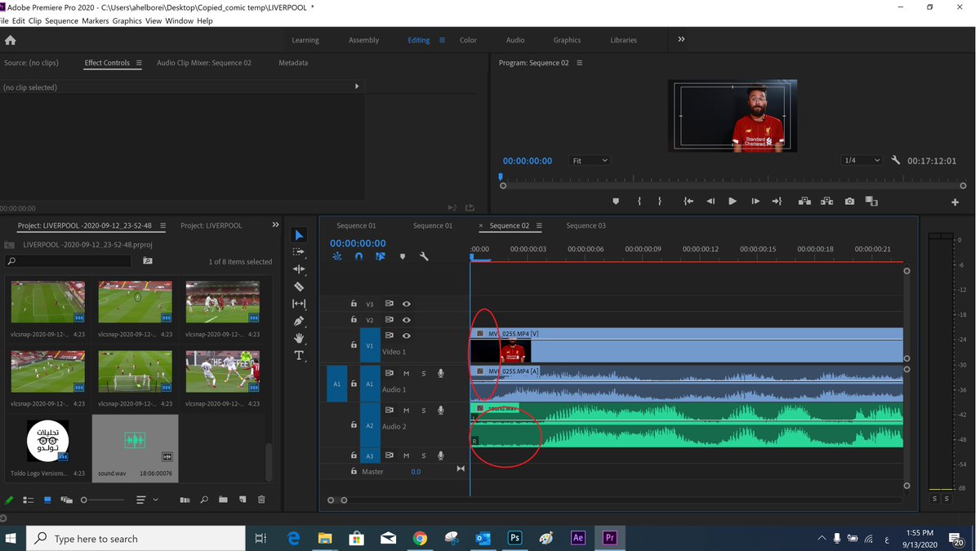This screenshot has height=551, width=980.
Task: Open Sequence 02 tab menu
Action: point(539,225)
